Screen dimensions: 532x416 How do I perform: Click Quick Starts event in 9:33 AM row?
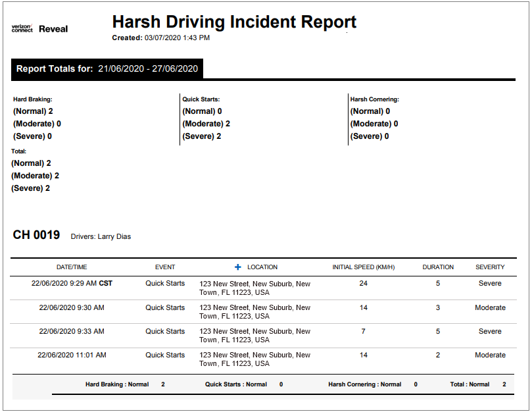click(165, 332)
